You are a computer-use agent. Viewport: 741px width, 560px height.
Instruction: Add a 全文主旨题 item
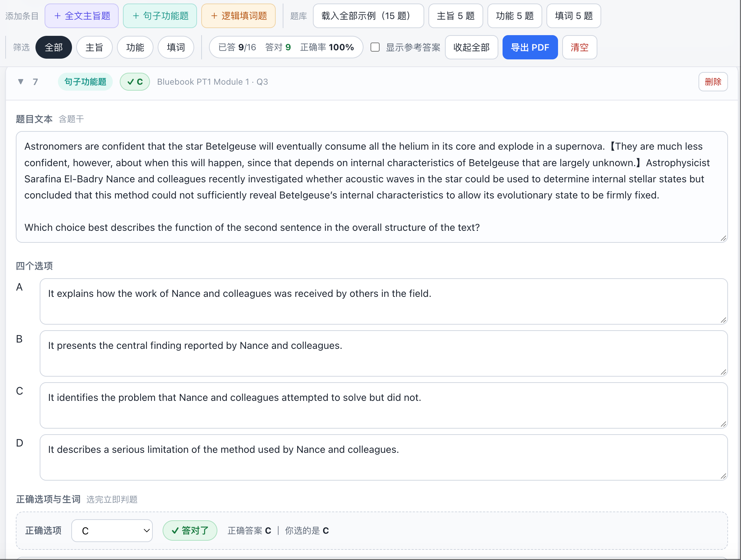pyautogui.click(x=82, y=16)
